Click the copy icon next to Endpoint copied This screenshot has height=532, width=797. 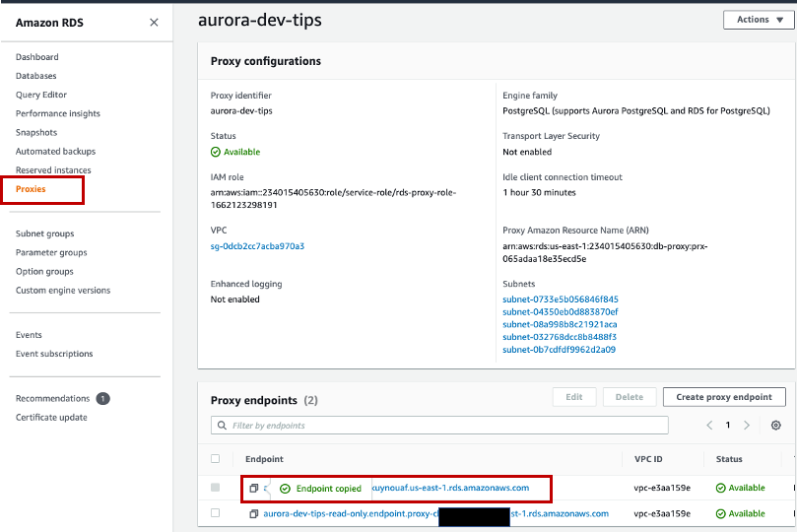click(x=253, y=489)
